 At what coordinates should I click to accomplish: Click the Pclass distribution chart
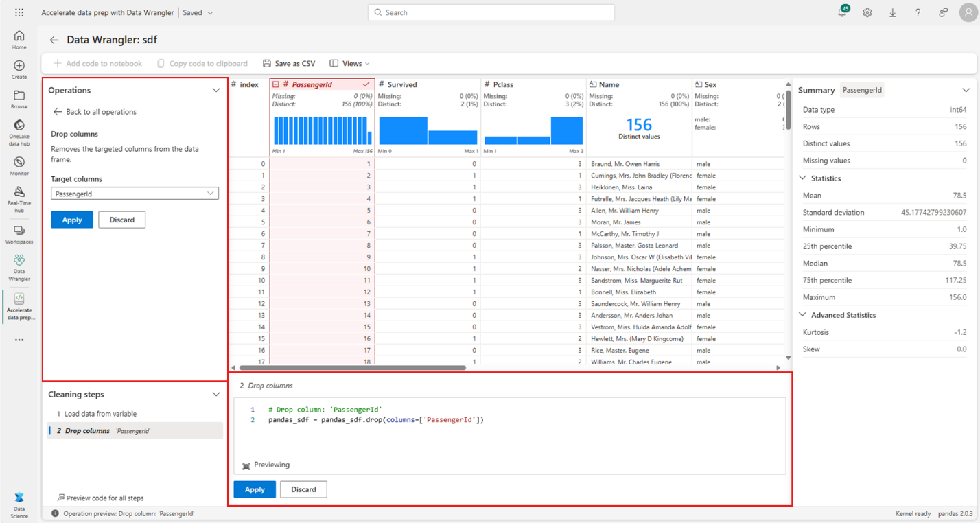point(534,130)
